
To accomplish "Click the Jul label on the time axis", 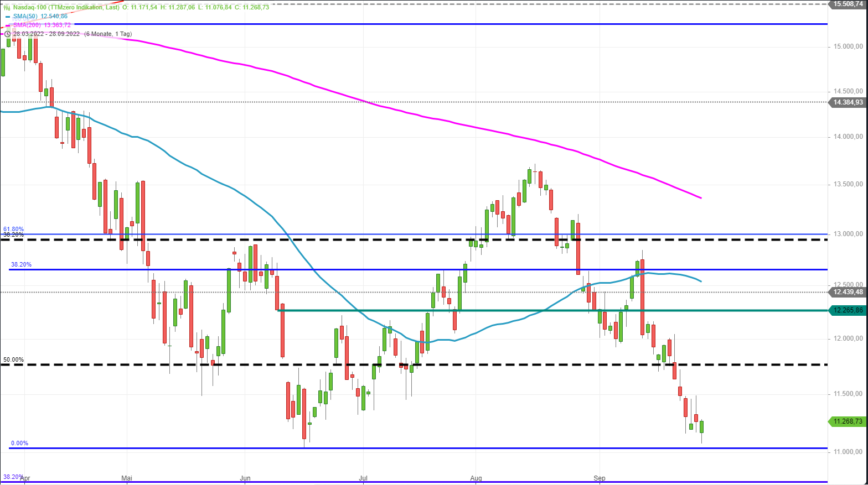I will [x=363, y=478].
